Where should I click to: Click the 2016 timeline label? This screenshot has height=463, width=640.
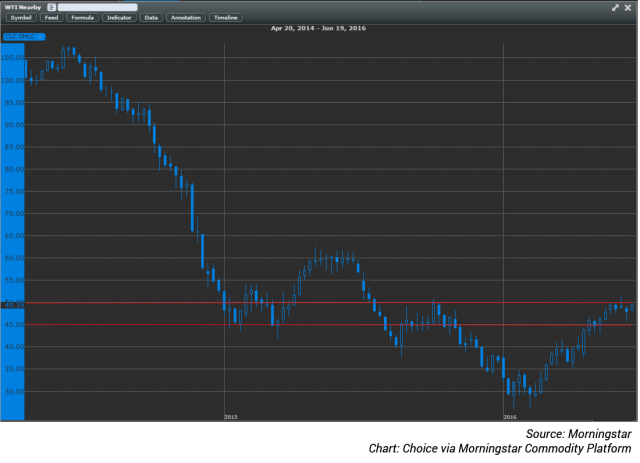(510, 417)
